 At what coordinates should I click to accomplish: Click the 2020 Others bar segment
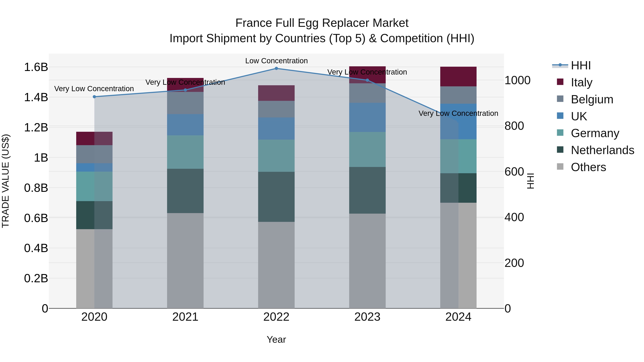coord(94,269)
